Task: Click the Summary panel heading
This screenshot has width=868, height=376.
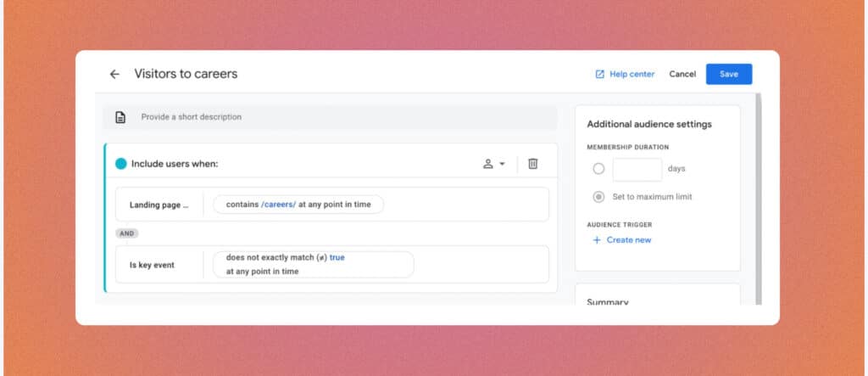Action: point(607,301)
